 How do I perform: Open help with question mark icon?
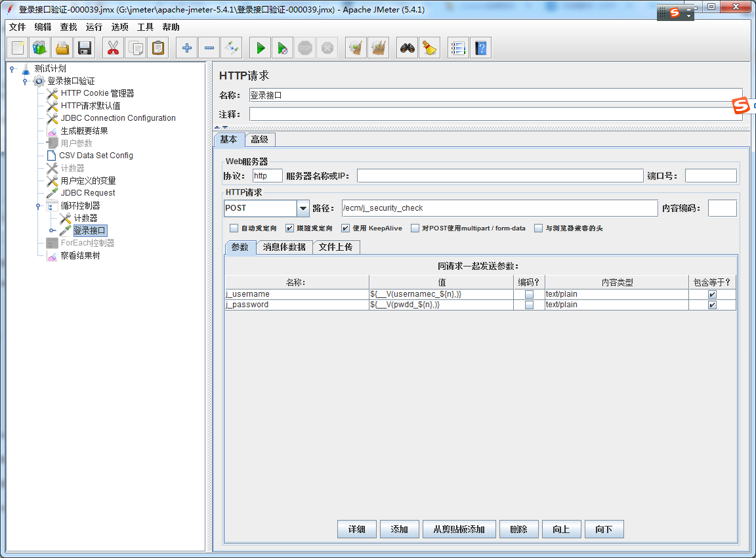(x=480, y=48)
